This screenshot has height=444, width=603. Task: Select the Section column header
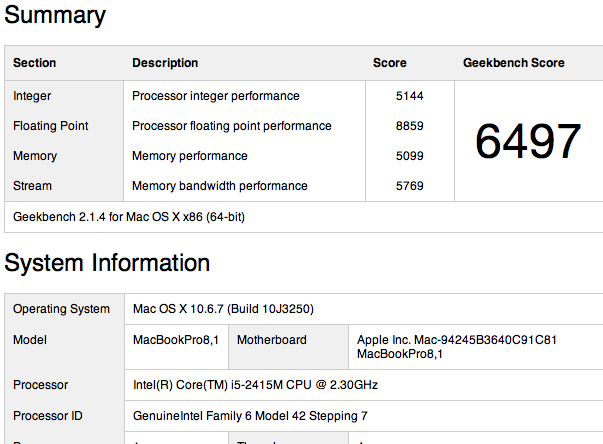tap(35, 63)
